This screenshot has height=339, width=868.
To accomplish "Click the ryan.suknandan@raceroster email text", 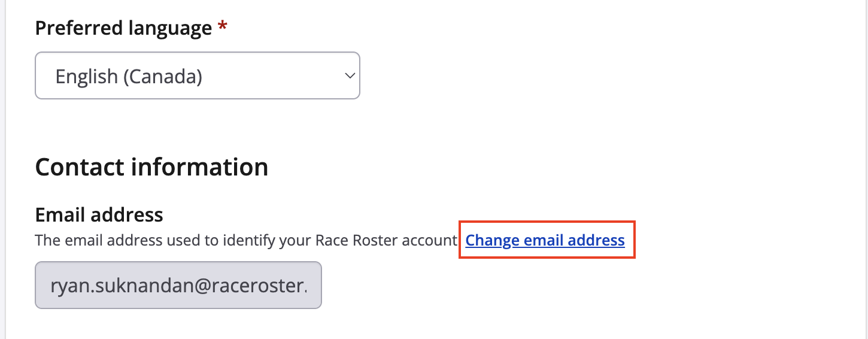I will coord(178,286).
